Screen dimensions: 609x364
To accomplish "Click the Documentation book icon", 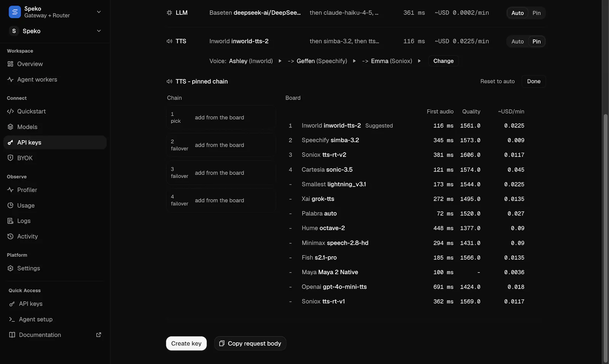I will point(12,335).
